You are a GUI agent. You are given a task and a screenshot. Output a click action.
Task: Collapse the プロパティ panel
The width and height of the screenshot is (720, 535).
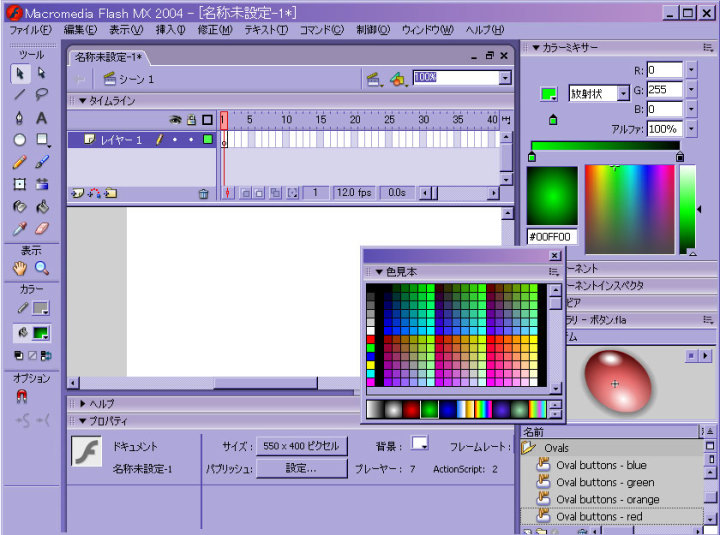pyautogui.click(x=83, y=421)
